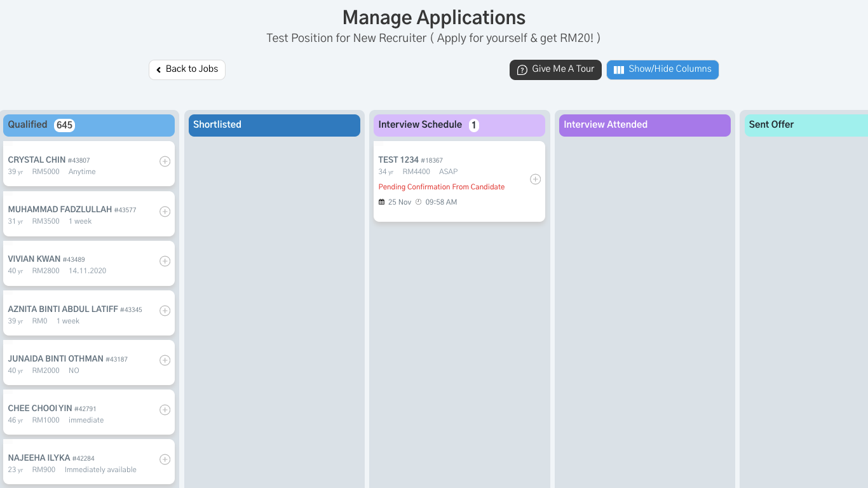
Task: Open candidate AZNITA BINTI ABDUL LATIFF
Action: tap(63, 309)
